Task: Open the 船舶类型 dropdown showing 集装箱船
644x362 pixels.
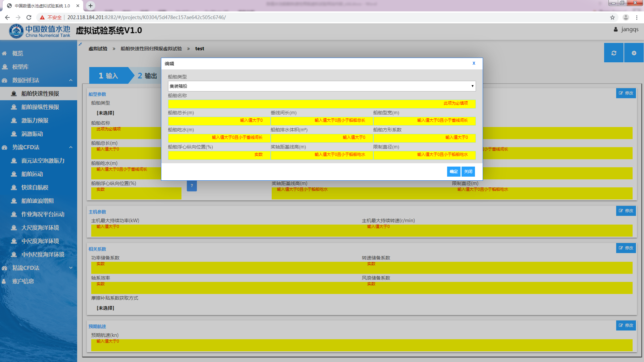Action: (321, 86)
